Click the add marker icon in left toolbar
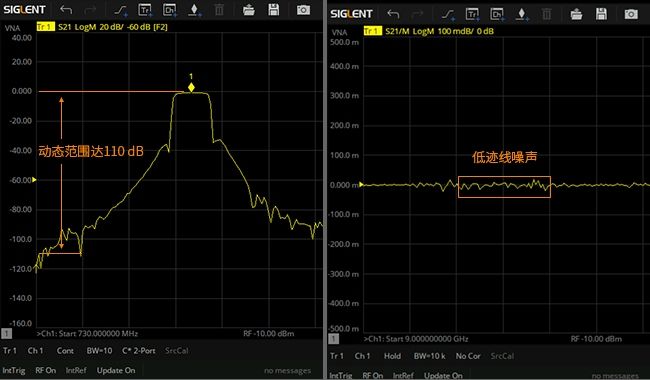Screen dimensions: 650x380 click(x=194, y=10)
